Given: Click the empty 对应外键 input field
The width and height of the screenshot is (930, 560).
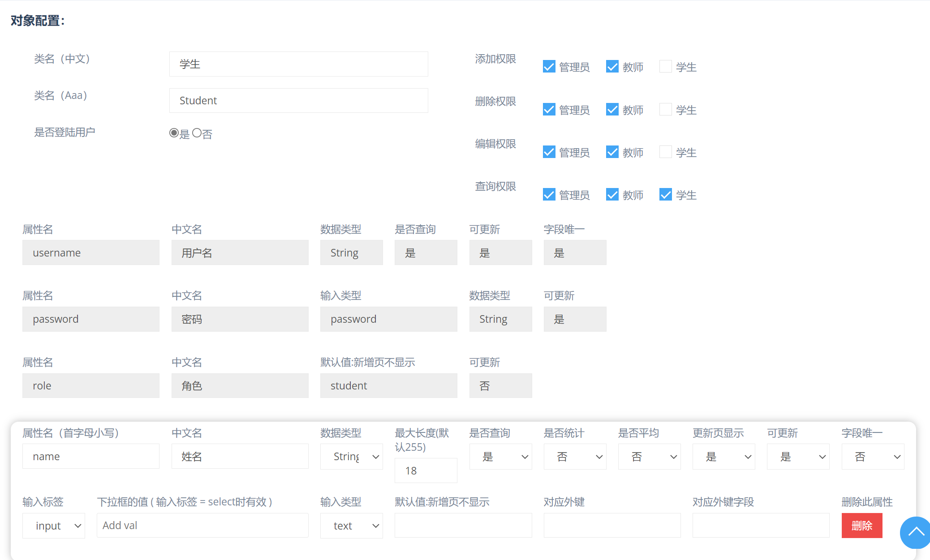Looking at the screenshot, I should (x=612, y=526).
